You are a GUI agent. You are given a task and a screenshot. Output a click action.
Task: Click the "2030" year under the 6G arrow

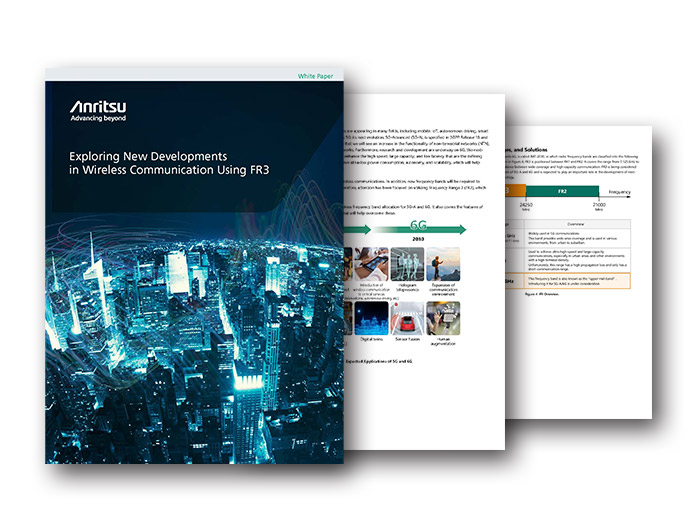[418, 239]
